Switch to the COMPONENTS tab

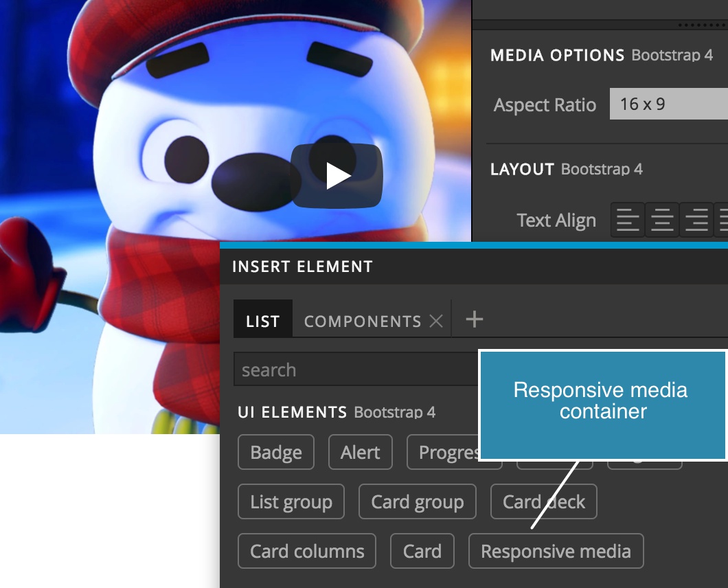pos(363,321)
